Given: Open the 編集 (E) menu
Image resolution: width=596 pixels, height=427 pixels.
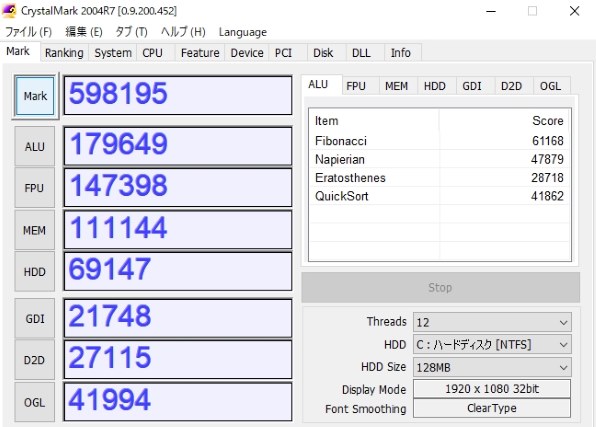Looking at the screenshot, I should [84, 32].
